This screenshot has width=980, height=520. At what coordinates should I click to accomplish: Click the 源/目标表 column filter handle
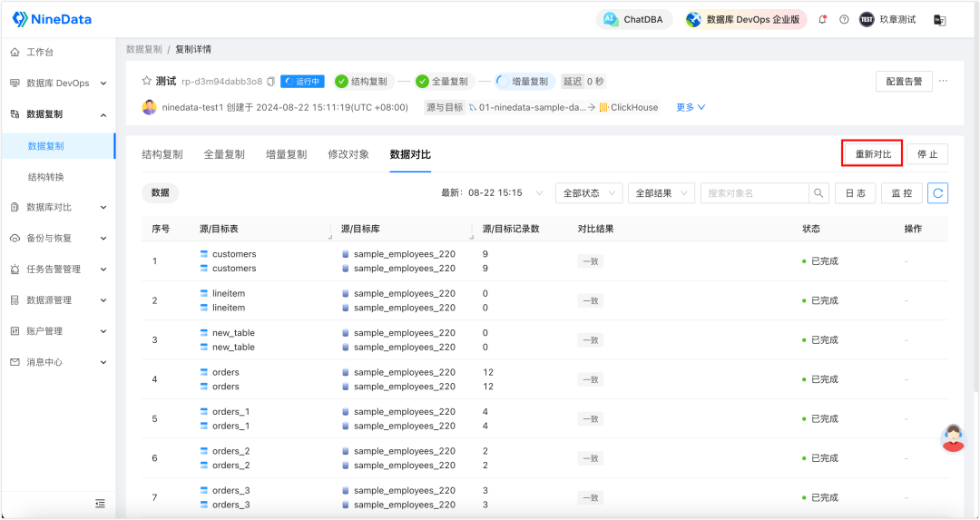click(x=330, y=238)
